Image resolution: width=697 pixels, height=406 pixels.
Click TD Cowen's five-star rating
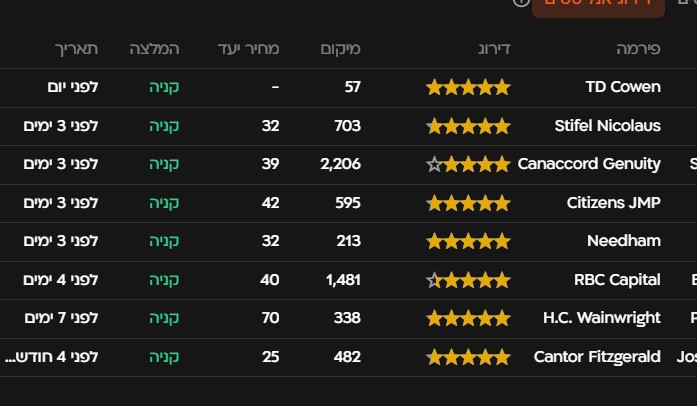pos(468,87)
